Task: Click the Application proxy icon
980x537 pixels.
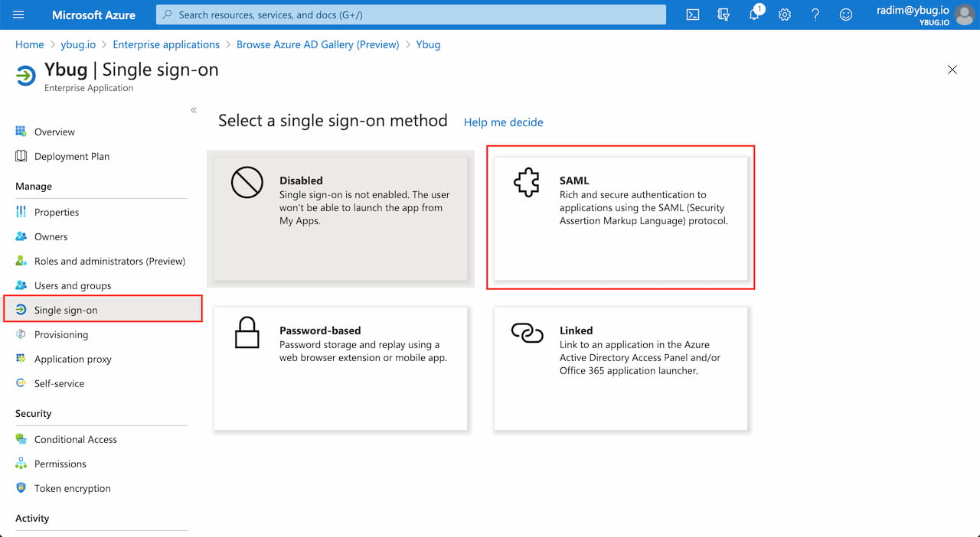Action: point(21,359)
